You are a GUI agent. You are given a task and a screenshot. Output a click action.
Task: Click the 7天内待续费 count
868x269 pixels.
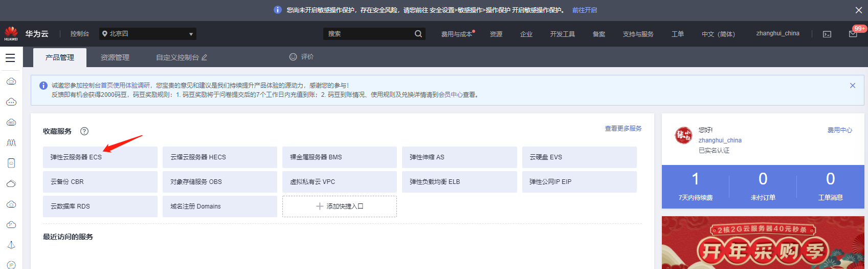pos(696,179)
